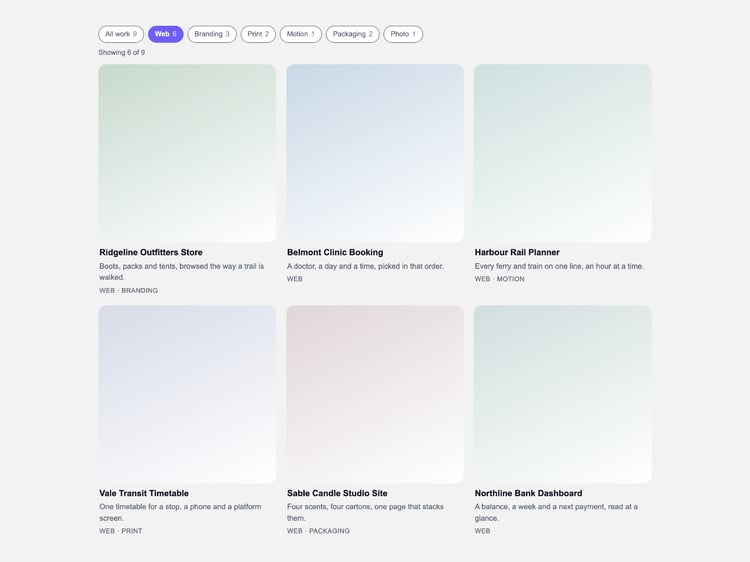Follow the Harbour Rail Planner title
This screenshot has width=750, height=562.
[517, 252]
